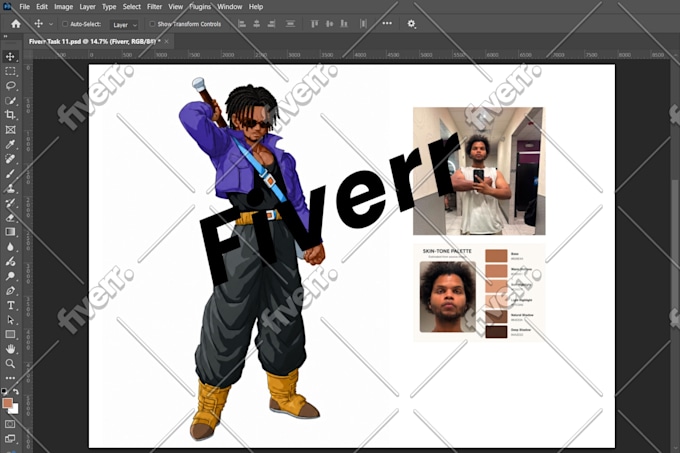Select the Horizontal Type tool
This screenshot has width=680, height=453.
point(10,306)
